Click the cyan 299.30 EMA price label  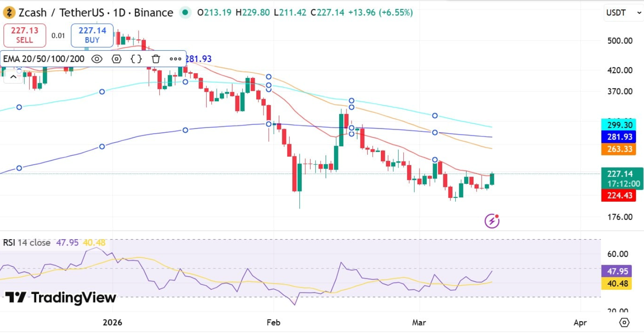[618, 125]
